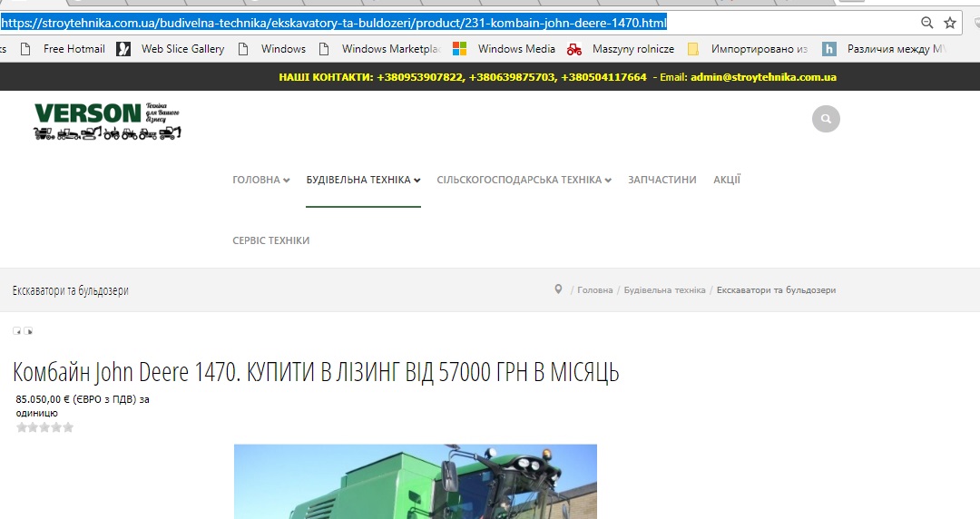Open the John Deere combine product photo
The image size is (980, 519).
click(x=415, y=482)
